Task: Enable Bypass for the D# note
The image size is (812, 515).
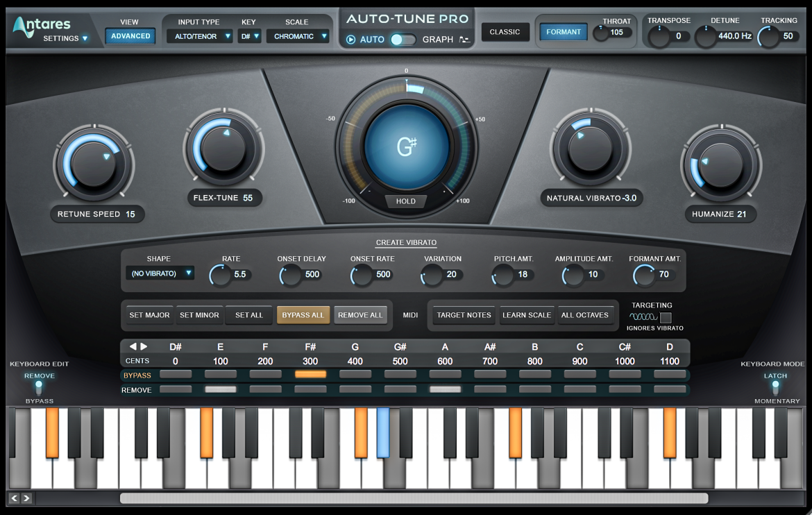Action: tap(176, 374)
